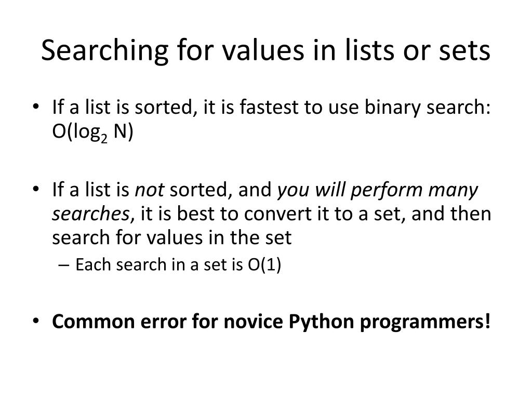This screenshot has height=399, width=532.
Task: Click the italic word "not"
Action: click(x=149, y=190)
